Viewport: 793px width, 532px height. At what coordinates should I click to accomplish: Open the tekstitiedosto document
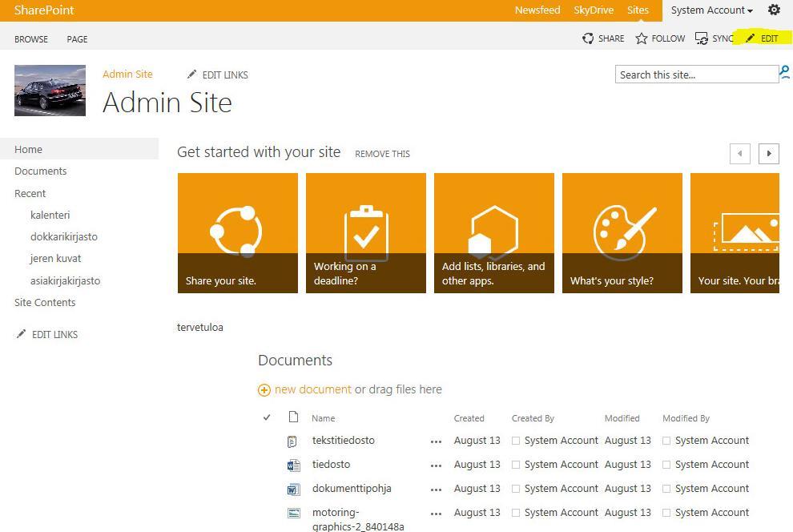click(344, 441)
